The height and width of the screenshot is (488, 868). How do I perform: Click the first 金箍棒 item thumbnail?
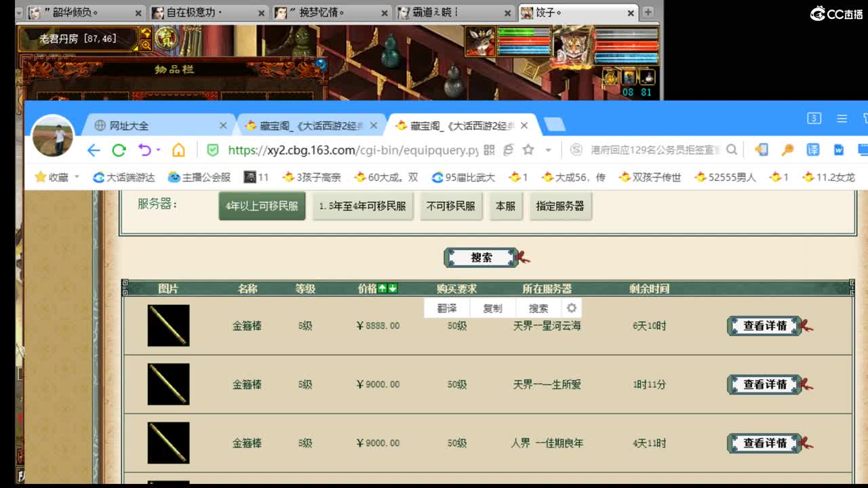pos(168,326)
